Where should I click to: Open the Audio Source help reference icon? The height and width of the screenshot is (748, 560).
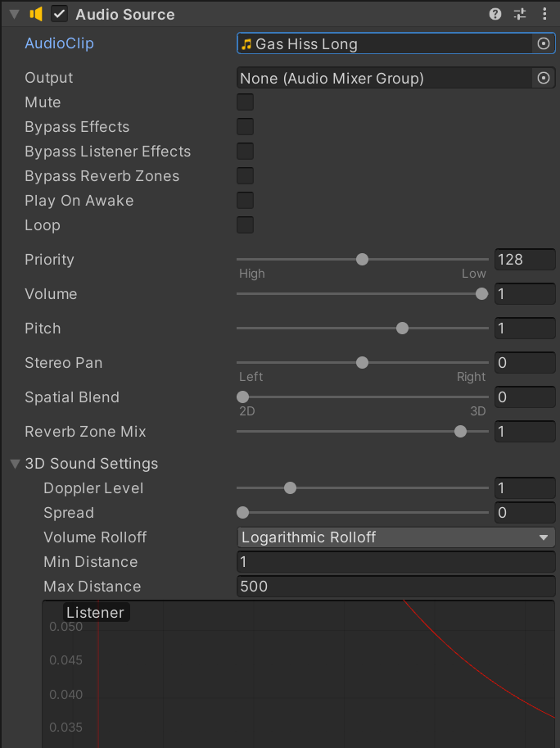coord(495,14)
